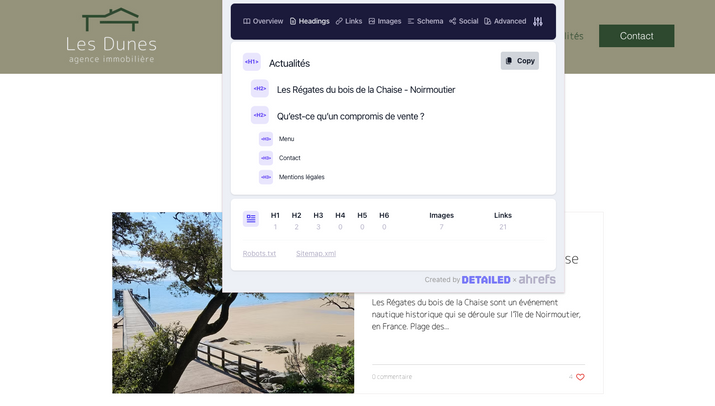
Task: Open the green Contact button on website
Action: click(637, 36)
